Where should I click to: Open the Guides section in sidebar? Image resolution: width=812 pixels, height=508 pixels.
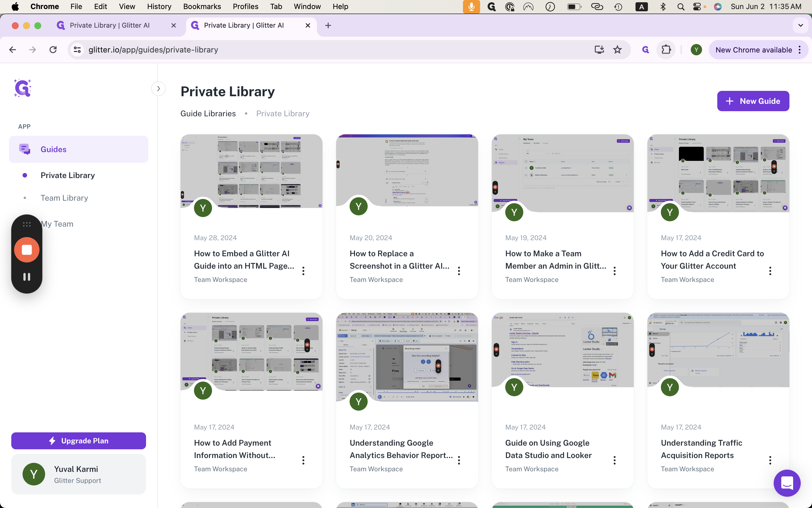78,149
